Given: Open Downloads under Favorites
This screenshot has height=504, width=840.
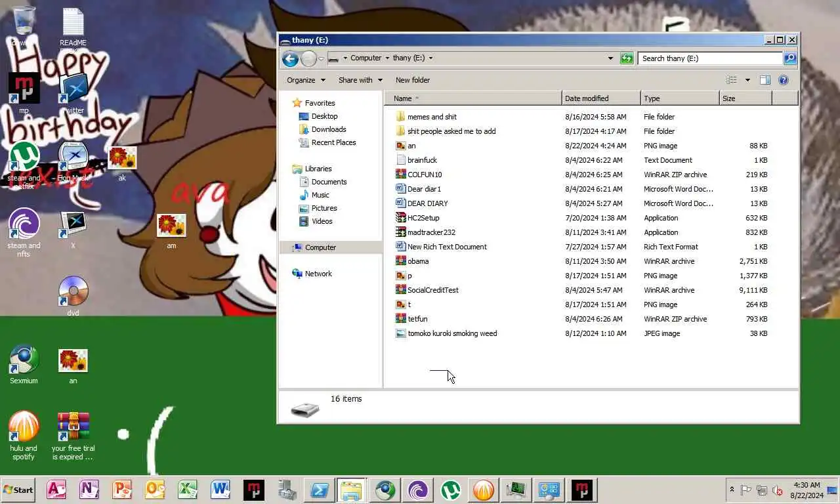Looking at the screenshot, I should click(328, 129).
